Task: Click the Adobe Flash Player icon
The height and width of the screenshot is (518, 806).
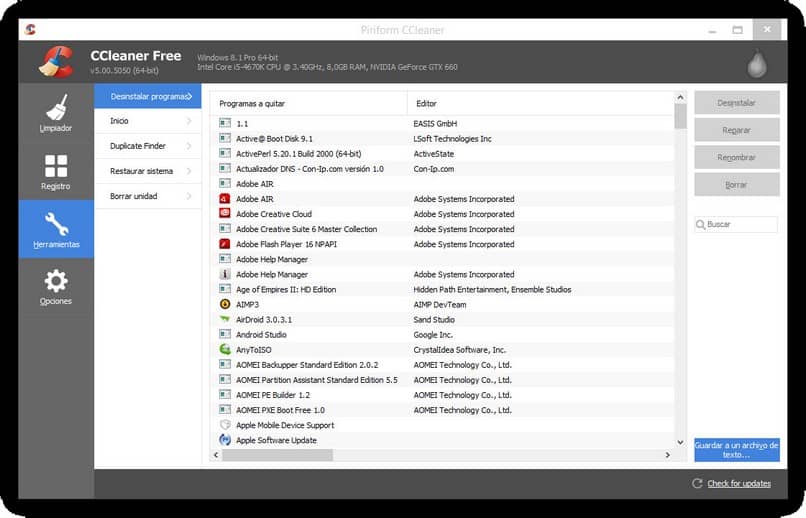Action: pyautogui.click(x=225, y=244)
